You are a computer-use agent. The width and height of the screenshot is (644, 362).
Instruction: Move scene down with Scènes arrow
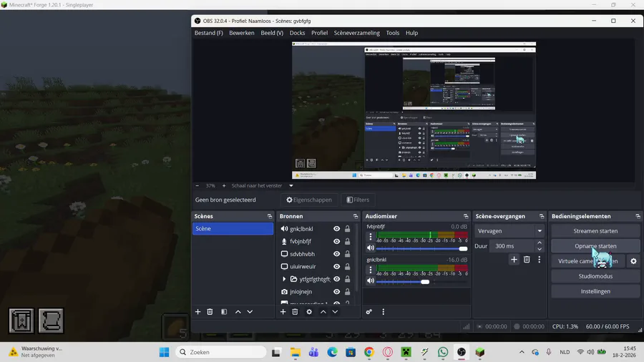[x=250, y=312]
